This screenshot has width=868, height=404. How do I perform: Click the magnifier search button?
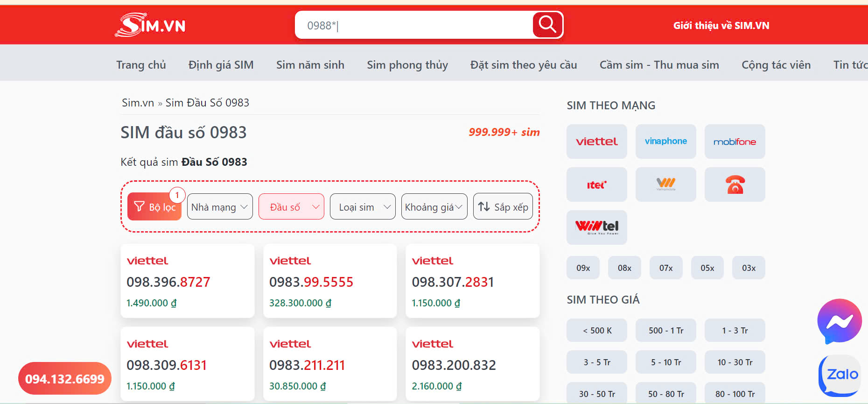tap(547, 24)
